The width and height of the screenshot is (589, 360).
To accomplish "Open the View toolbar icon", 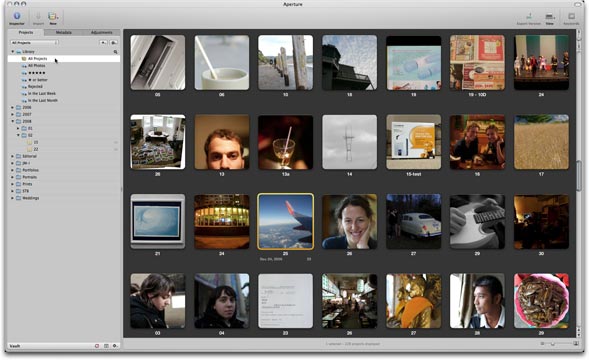I will coord(550,18).
